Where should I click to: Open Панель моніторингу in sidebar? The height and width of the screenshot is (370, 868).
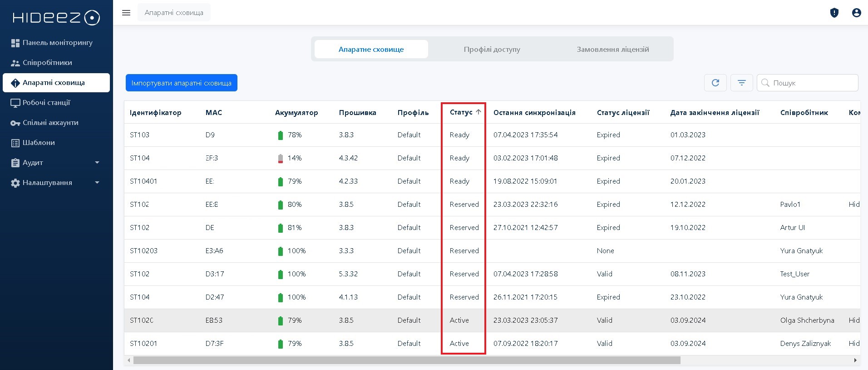click(57, 43)
